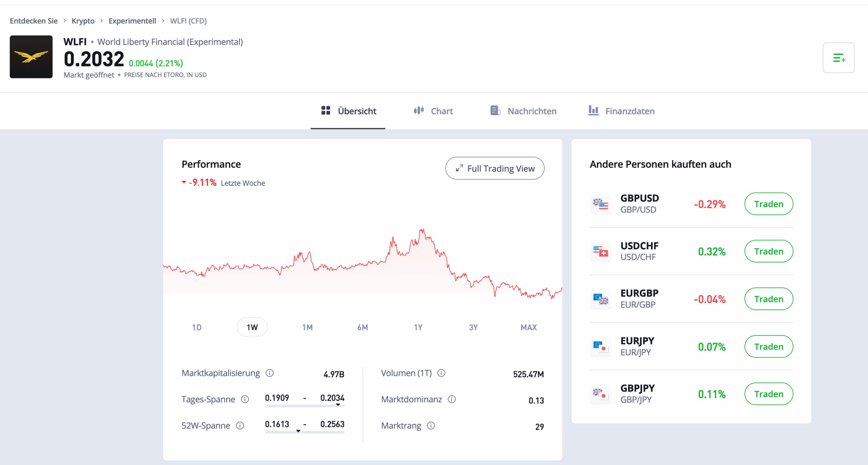The width and height of the screenshot is (868, 465).
Task: Click info icon beside 52W-Spanne
Action: (240, 426)
